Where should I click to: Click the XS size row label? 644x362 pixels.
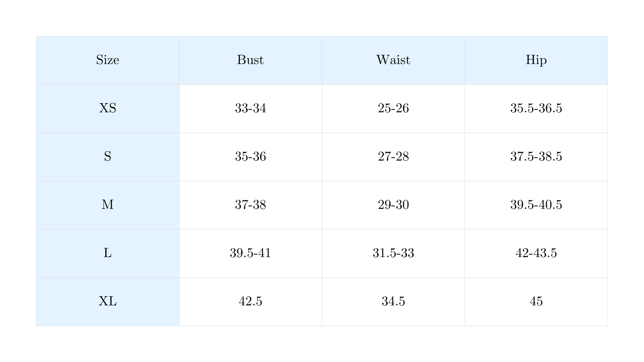point(108,108)
